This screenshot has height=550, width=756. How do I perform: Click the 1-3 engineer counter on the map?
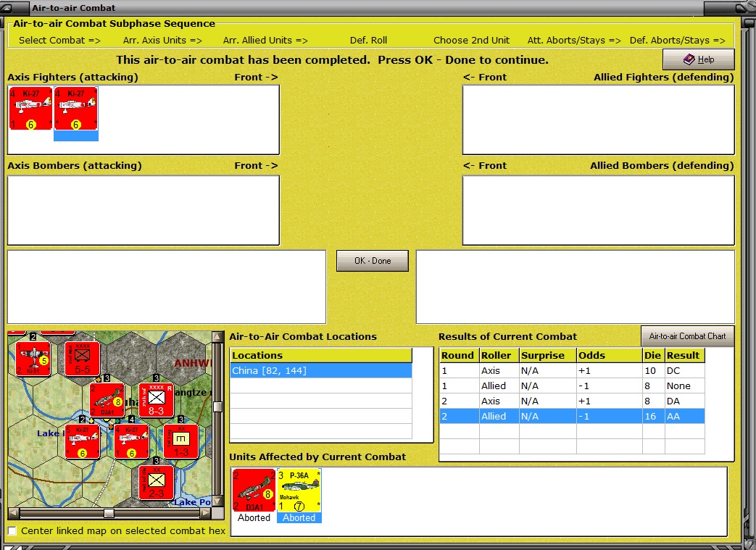point(180,441)
